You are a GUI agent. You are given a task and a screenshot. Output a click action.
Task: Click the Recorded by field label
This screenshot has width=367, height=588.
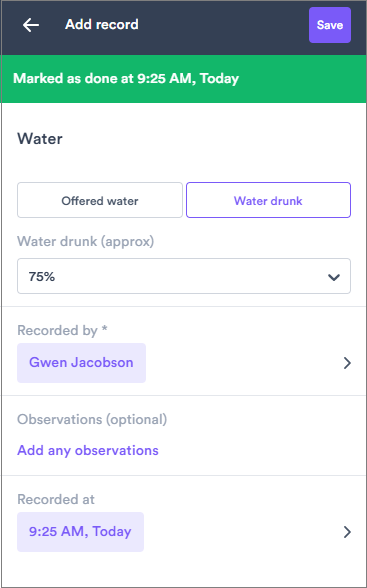[x=62, y=330]
